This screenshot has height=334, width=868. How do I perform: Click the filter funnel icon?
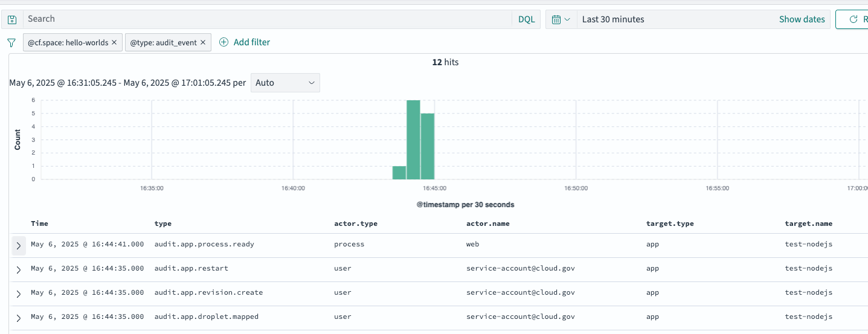(x=11, y=43)
